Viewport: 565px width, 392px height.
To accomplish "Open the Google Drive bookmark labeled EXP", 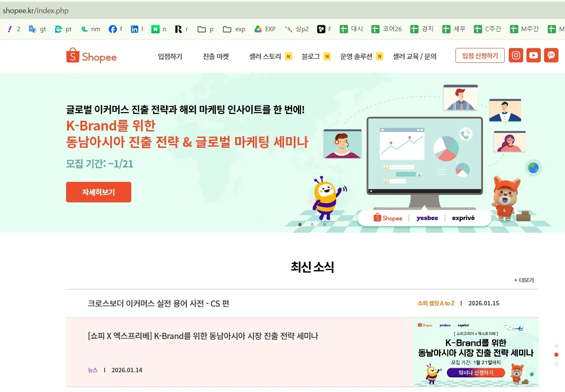I will 265,29.
